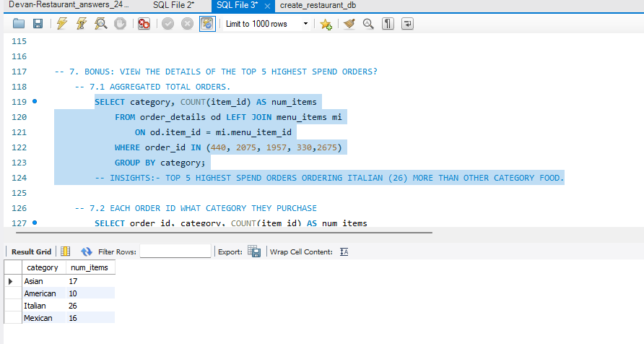Open a SQL script file with folder icon

click(18, 24)
